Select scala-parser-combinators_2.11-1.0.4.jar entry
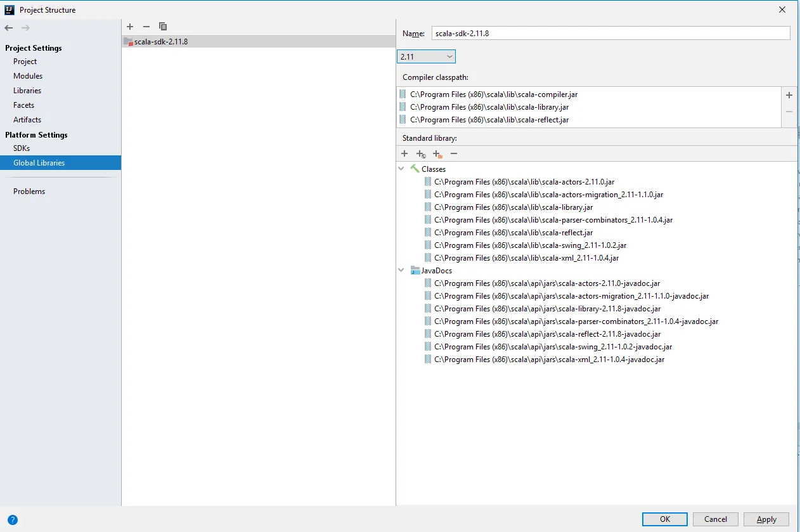This screenshot has width=800, height=532. [x=553, y=220]
